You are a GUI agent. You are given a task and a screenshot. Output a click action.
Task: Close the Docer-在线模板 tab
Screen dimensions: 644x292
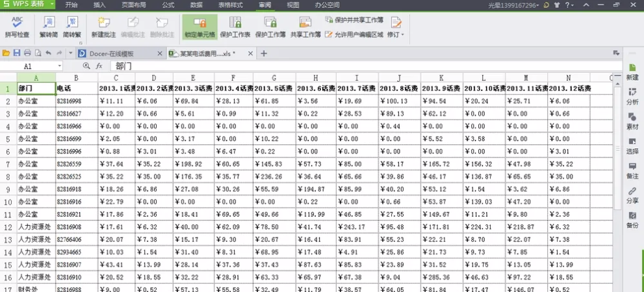click(x=160, y=54)
